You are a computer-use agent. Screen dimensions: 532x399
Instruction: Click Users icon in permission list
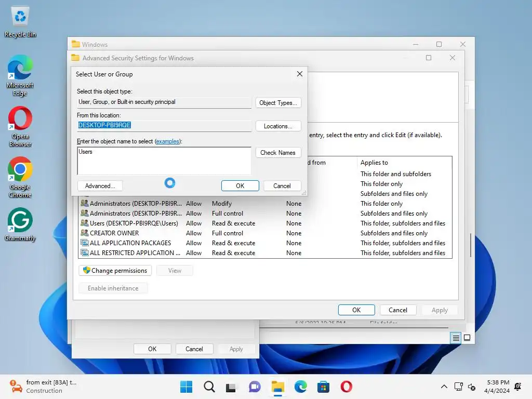click(84, 223)
